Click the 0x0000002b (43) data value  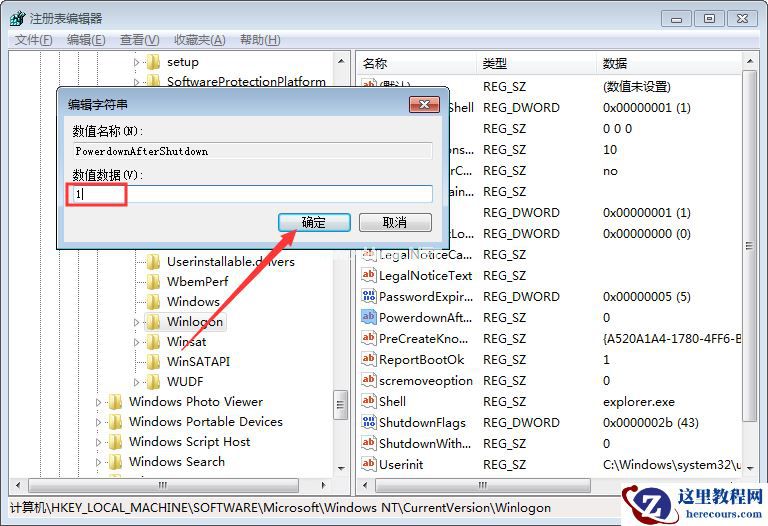(x=651, y=422)
